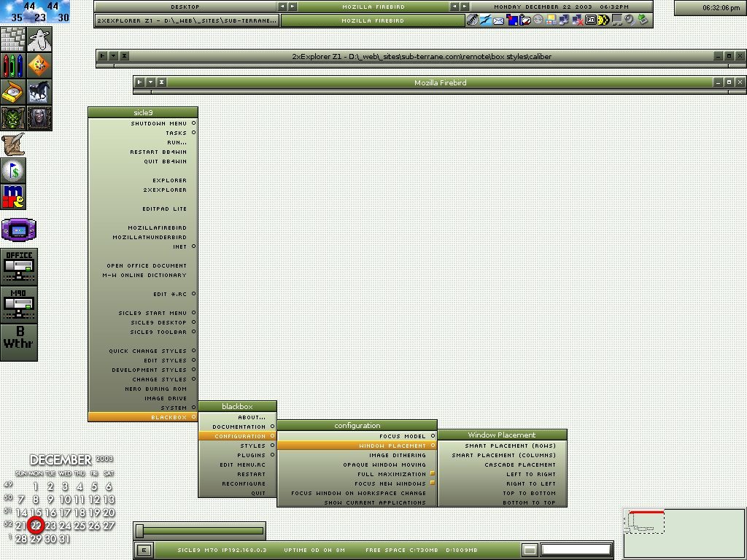This screenshot has height=560, width=747.
Task: Expand Quick Change Styles submenu
Action: point(143,351)
